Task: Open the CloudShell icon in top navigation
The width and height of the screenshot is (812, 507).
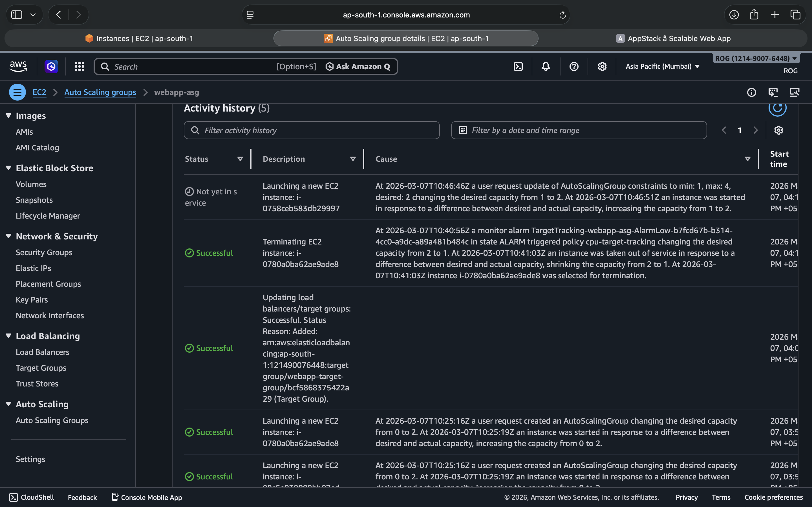Action: (x=518, y=66)
